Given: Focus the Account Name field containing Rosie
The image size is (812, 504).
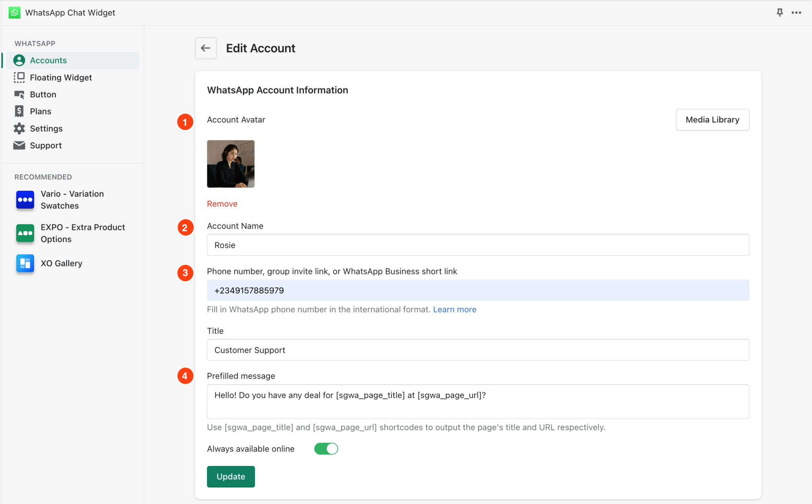Looking at the screenshot, I should [478, 245].
